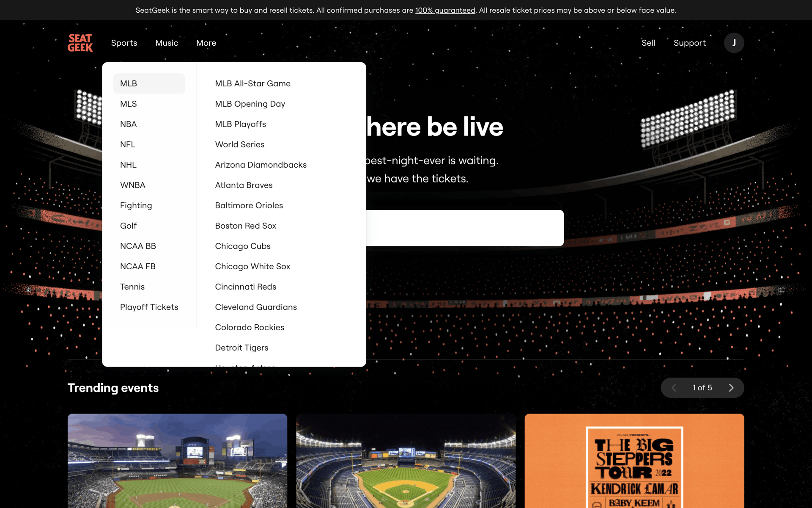Image resolution: width=812 pixels, height=508 pixels.
Task: Select MLS category in dropdown
Action: point(149,104)
